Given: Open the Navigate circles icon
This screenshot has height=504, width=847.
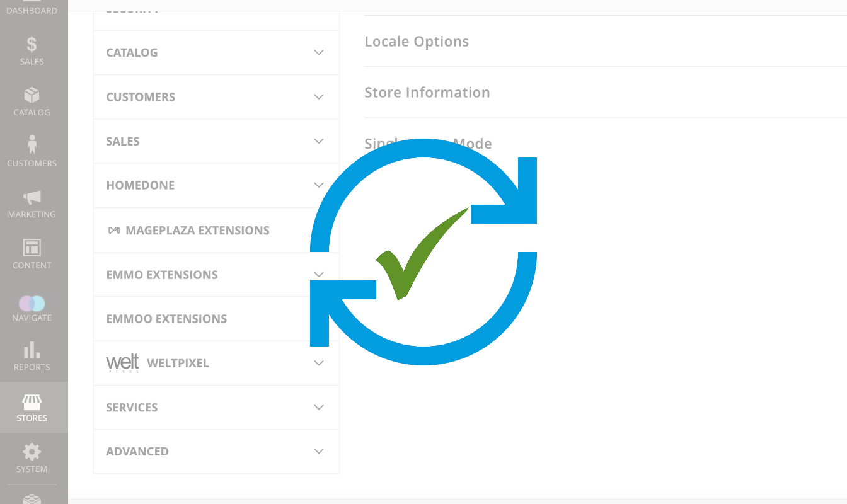Looking at the screenshot, I should pos(32,304).
